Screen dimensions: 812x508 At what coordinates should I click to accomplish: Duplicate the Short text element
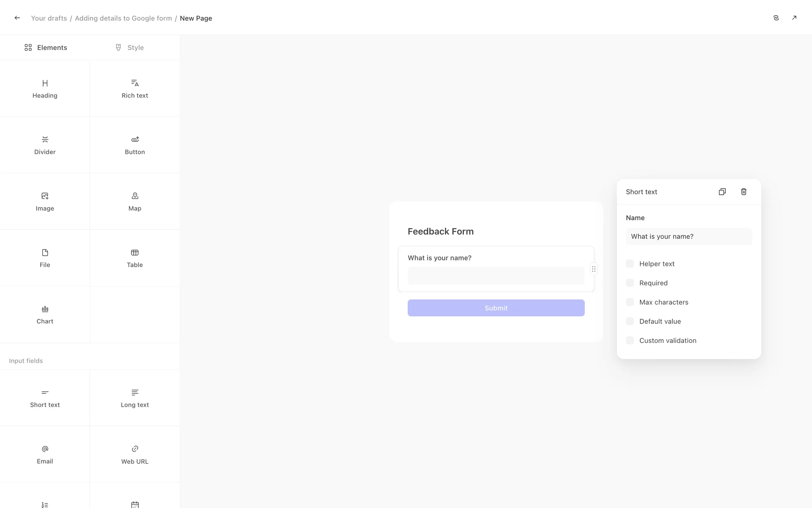[x=722, y=192]
